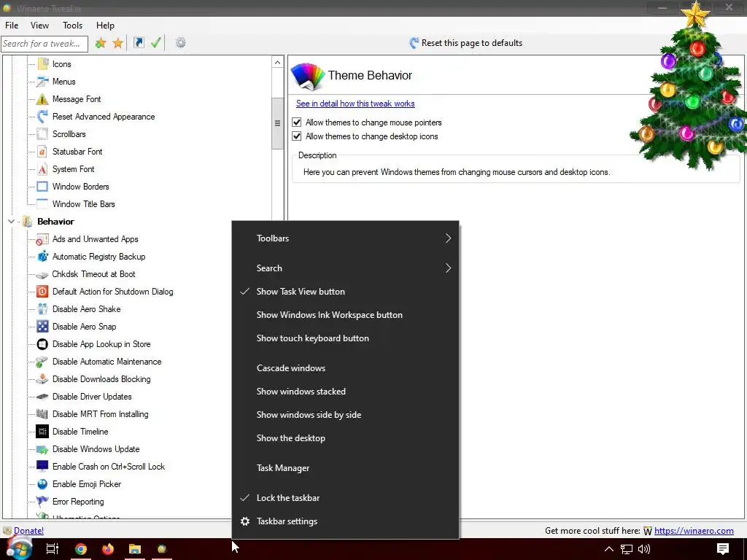Click the export shortcut toolbar icon
This screenshot has width=747, height=560.
(138, 43)
